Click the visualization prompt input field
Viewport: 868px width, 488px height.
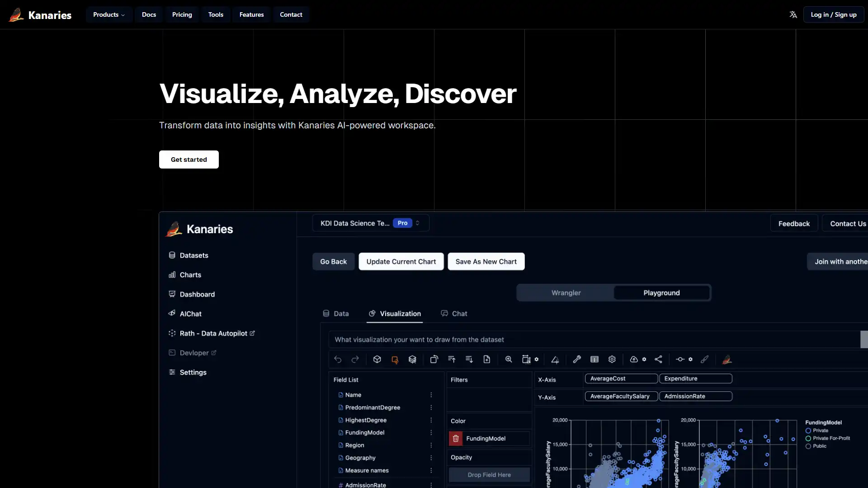(x=594, y=340)
